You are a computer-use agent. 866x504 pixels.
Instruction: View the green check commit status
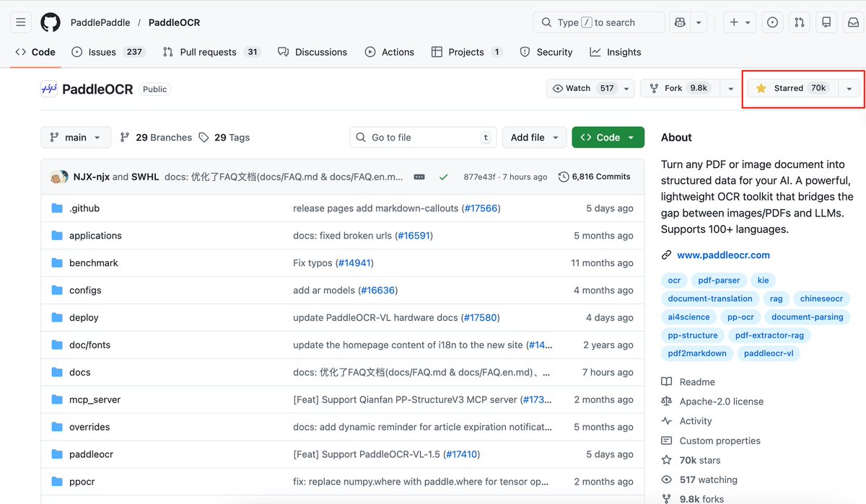tap(443, 177)
